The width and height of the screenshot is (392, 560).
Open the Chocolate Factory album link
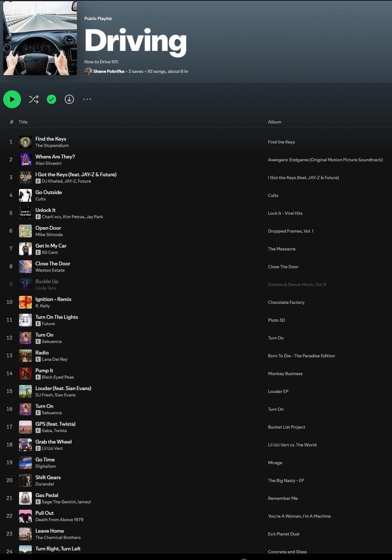pos(286,302)
